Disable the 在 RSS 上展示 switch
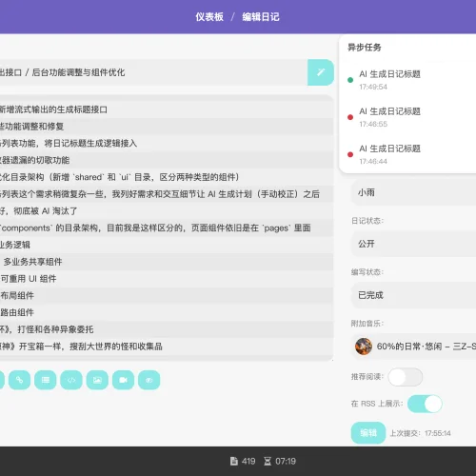Viewport: 476px width, 476px height. 425,404
